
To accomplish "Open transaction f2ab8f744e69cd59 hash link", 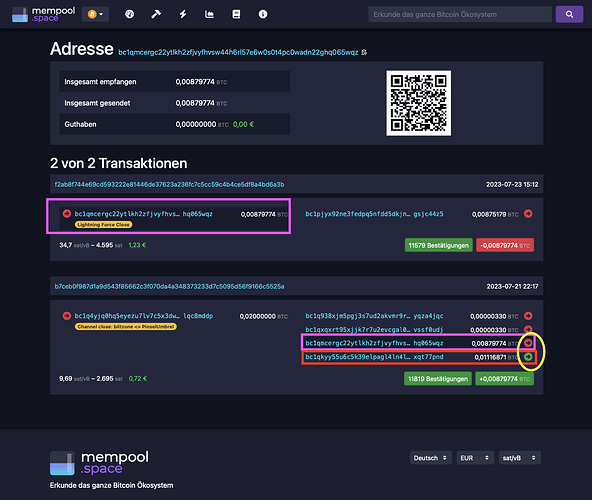I will [170, 184].
